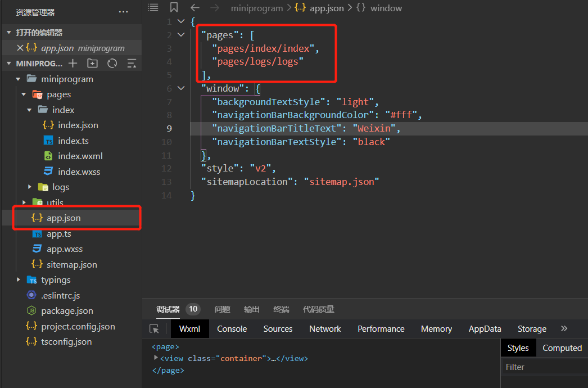Navigate back with the left arrow
Screen dimensions: 588x388
[195, 7]
